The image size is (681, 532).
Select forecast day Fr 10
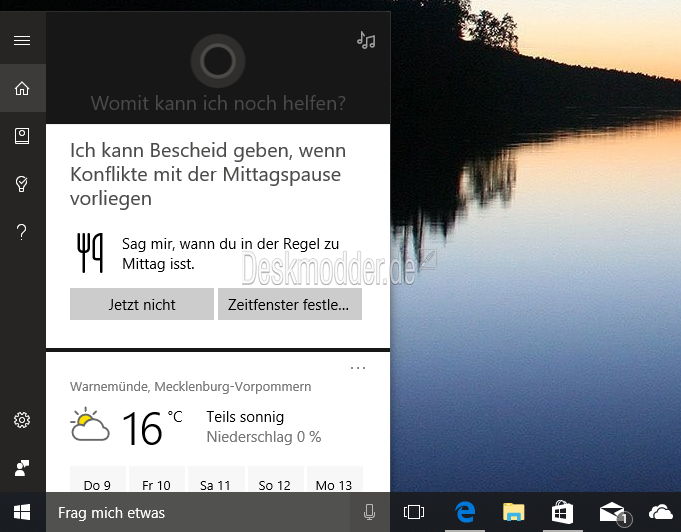pyautogui.click(x=156, y=480)
